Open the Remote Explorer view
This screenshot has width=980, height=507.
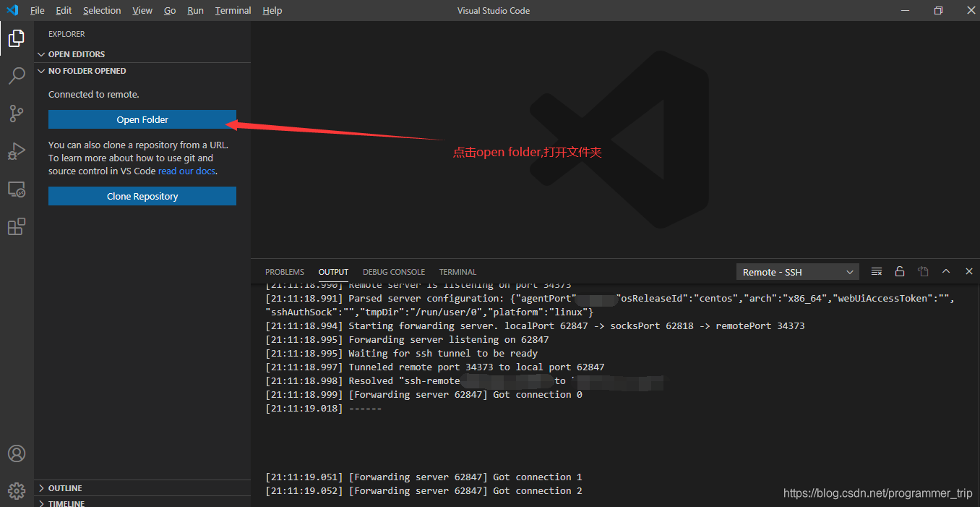(17, 189)
